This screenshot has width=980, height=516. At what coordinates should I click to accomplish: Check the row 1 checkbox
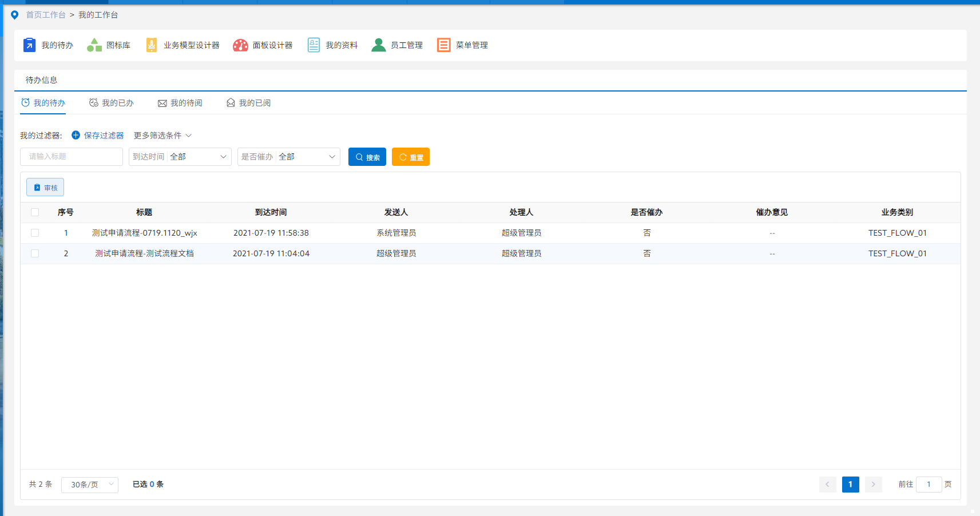point(35,233)
